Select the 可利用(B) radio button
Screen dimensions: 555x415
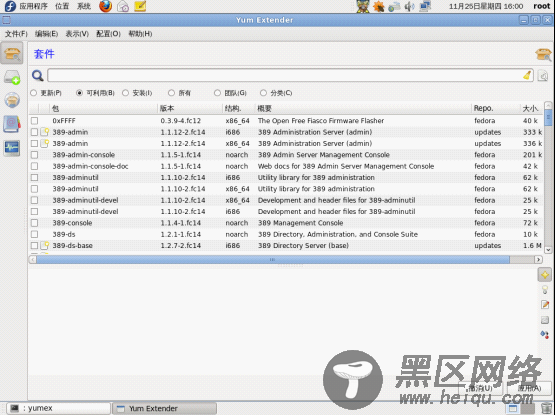click(79, 93)
